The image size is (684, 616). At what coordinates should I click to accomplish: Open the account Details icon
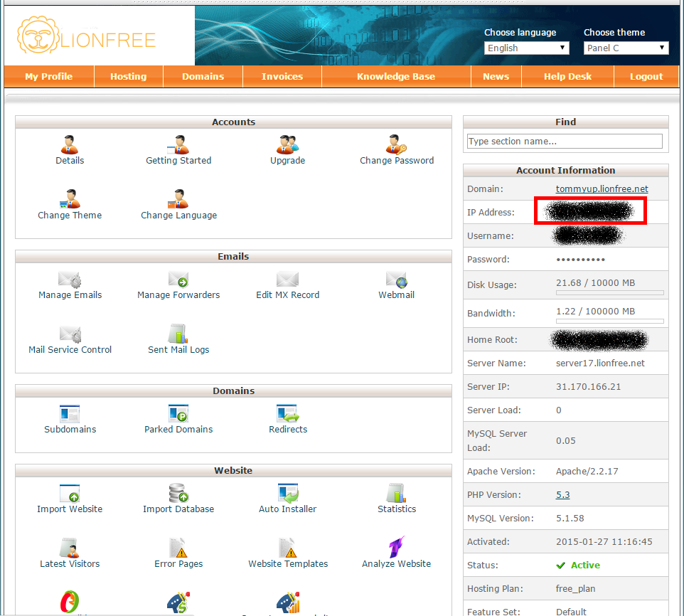tap(70, 145)
